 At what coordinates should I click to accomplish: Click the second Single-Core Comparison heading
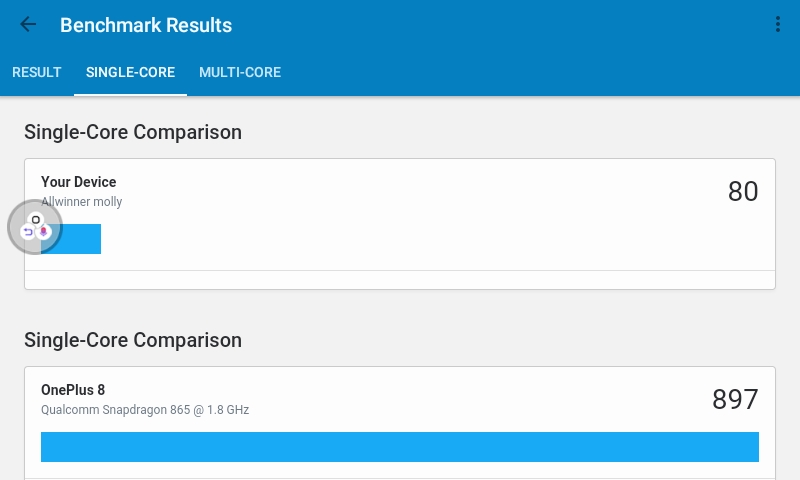[x=133, y=340]
